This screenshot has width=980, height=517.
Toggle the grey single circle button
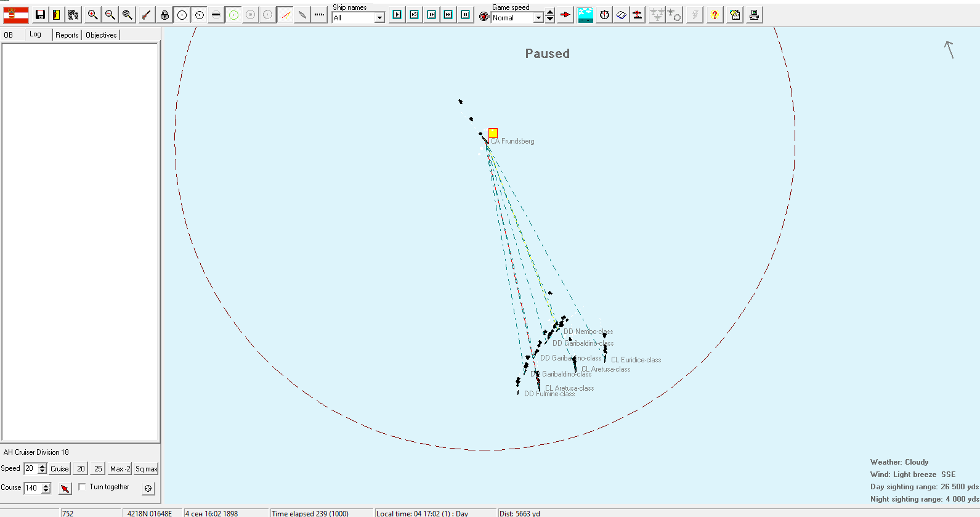click(267, 15)
